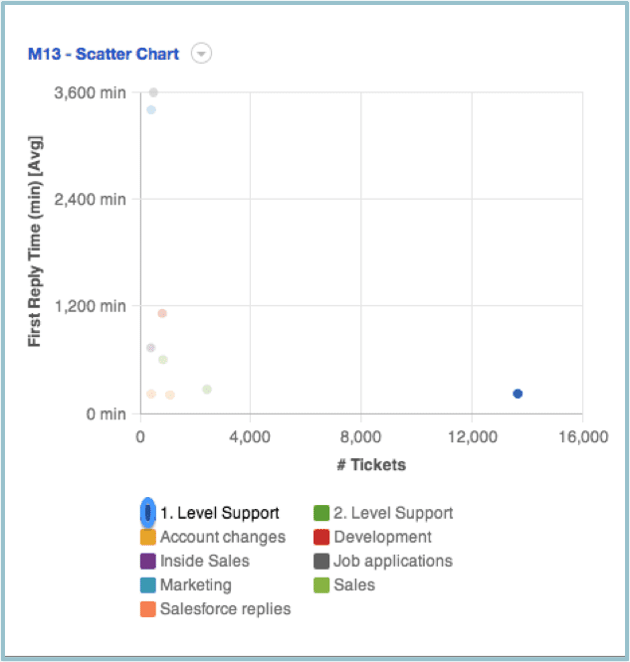
Task: Click the light blue dot below 3,600 min
Action: click(x=151, y=110)
